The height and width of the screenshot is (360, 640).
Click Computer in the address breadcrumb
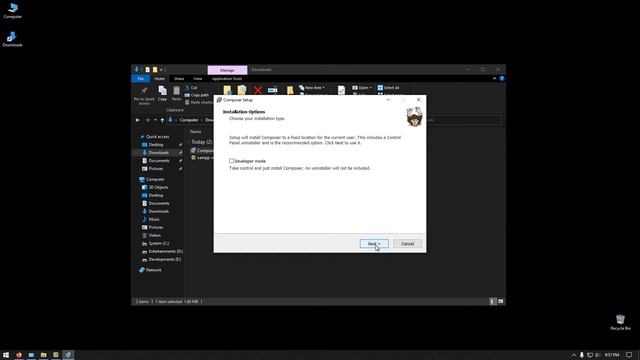(x=189, y=120)
